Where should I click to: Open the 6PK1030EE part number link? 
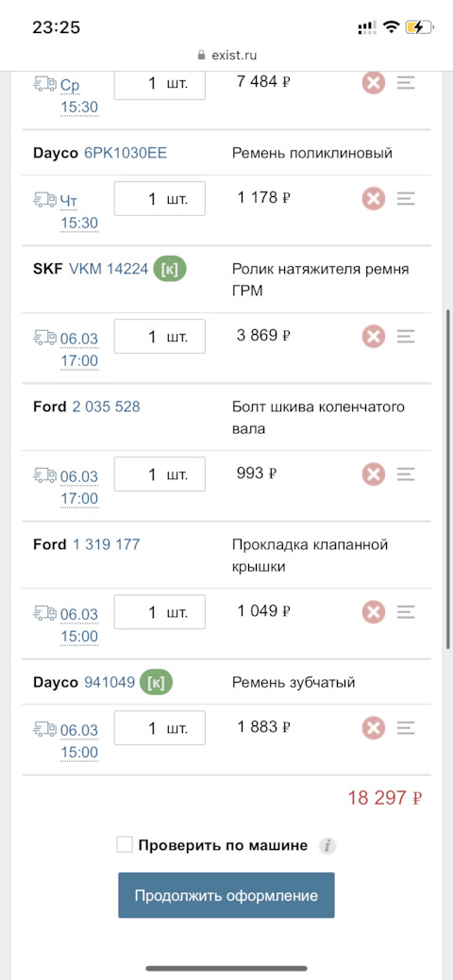[x=126, y=153]
